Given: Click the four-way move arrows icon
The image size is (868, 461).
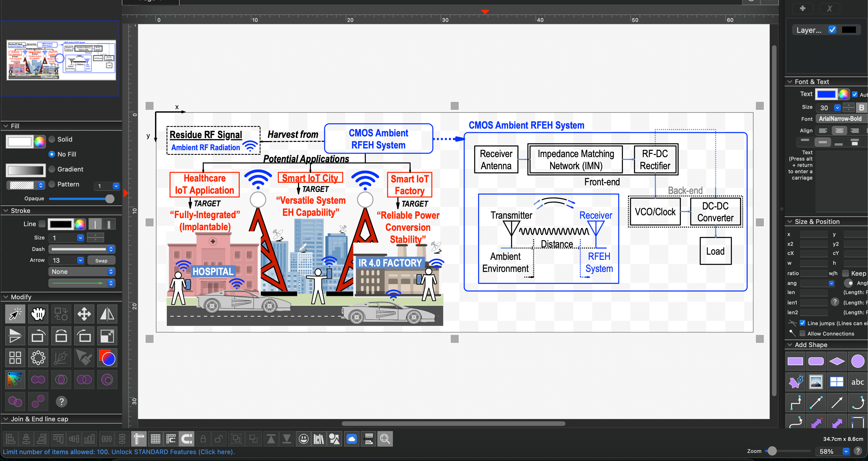Looking at the screenshot, I should click(84, 314).
